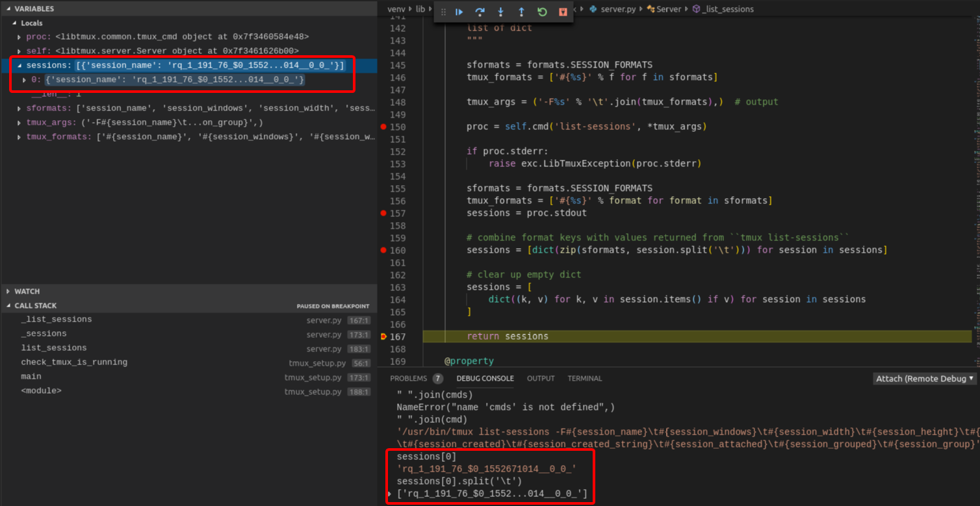The image size is (980, 506).
Task: Toggle the breakpoint on line 157
Action: tap(383, 213)
